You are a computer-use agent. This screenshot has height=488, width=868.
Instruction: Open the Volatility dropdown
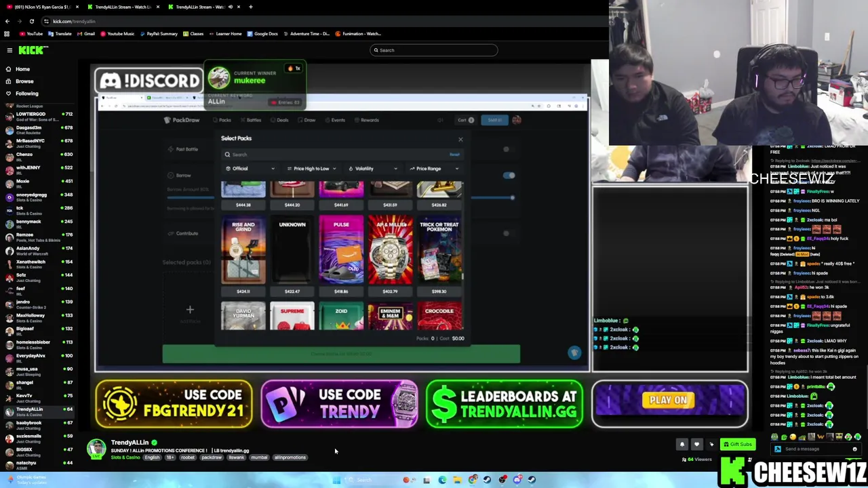pos(372,169)
